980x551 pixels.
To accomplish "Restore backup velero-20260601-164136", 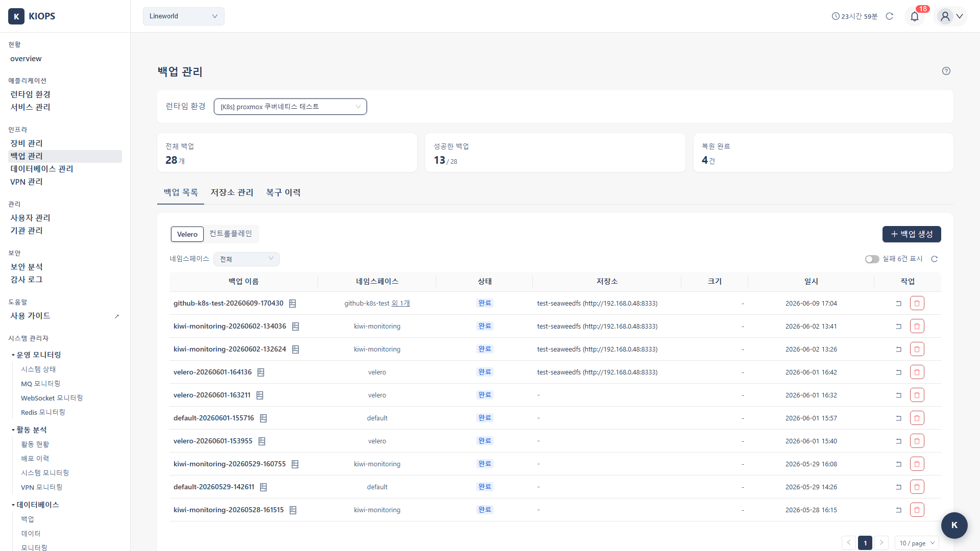I will 899,372.
